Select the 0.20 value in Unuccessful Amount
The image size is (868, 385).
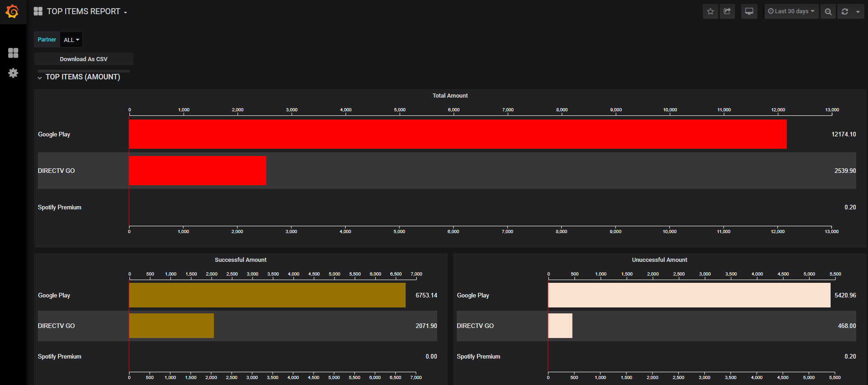coord(850,356)
